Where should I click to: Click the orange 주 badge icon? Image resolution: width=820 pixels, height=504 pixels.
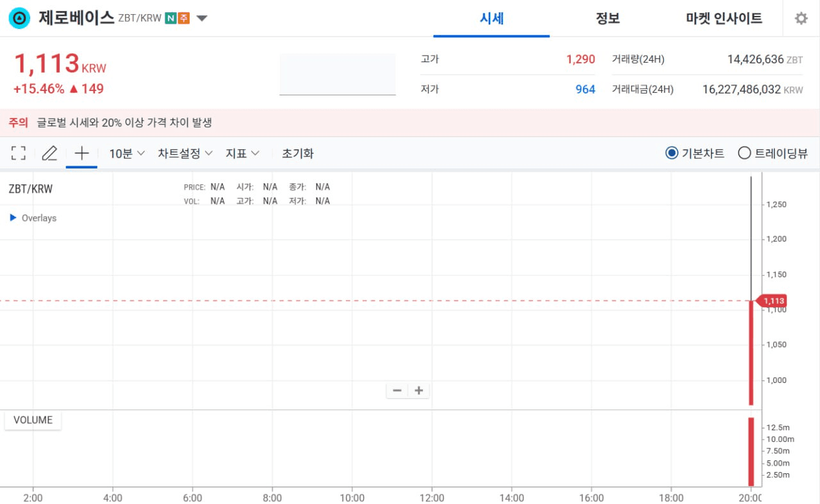[x=184, y=19]
